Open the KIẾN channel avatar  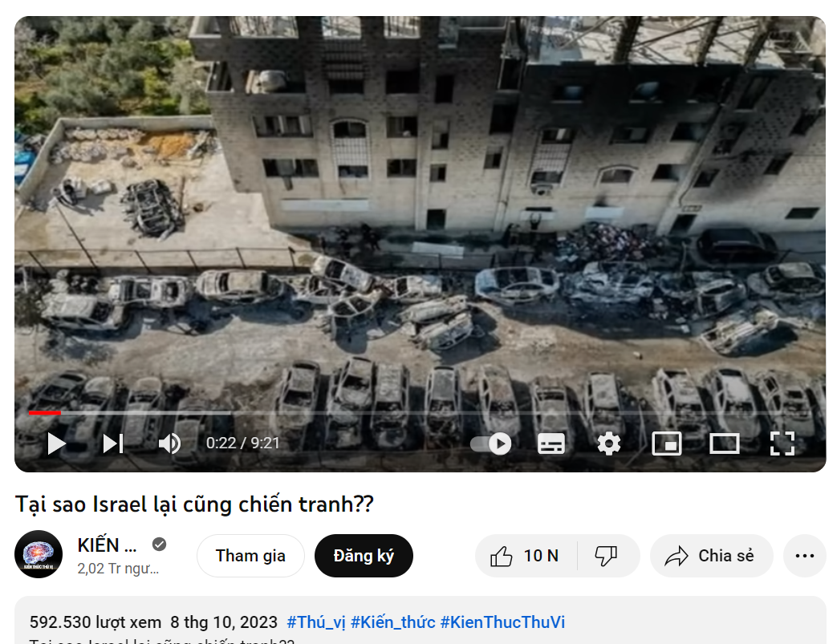point(39,554)
